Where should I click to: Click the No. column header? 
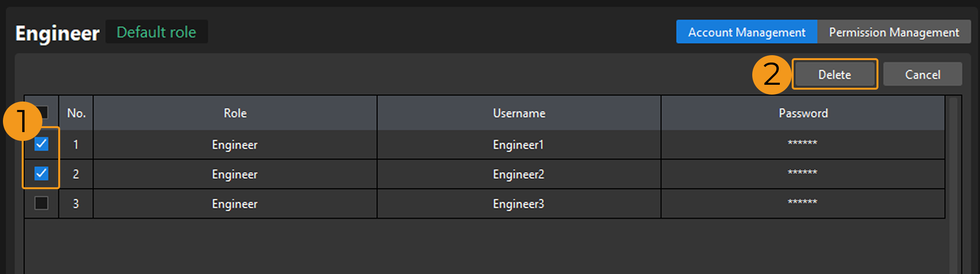pyautogui.click(x=76, y=113)
